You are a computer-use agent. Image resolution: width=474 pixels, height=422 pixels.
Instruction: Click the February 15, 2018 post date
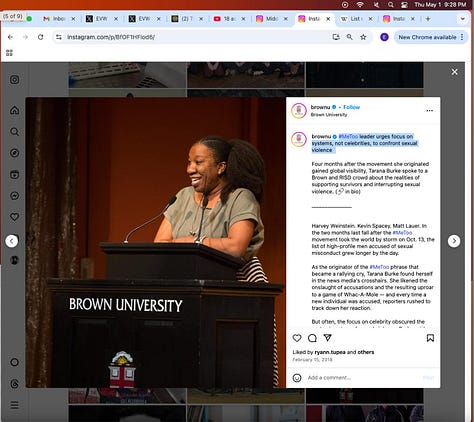coord(312,360)
